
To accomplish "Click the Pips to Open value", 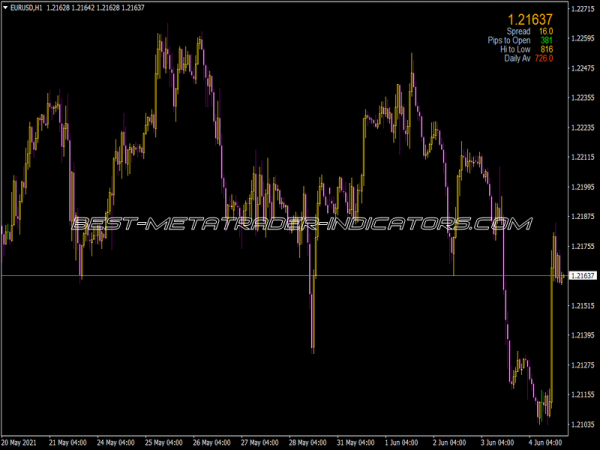I will [x=547, y=41].
